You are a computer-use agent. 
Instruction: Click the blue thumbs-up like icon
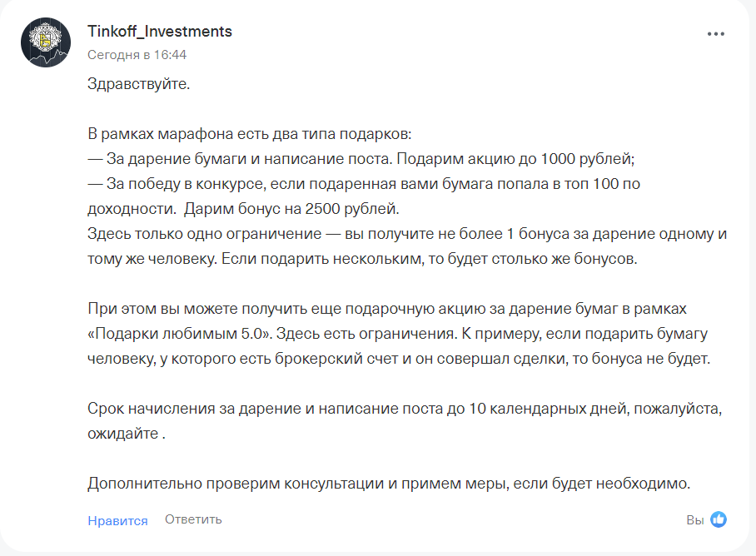tap(719, 519)
